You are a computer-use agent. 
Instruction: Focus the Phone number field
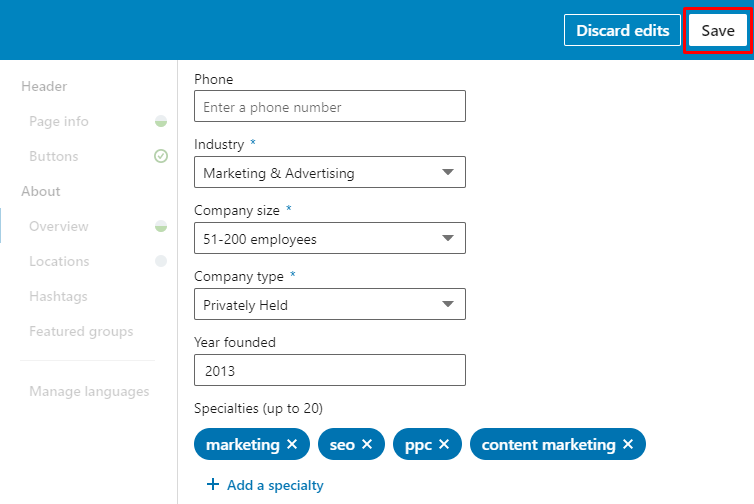tap(330, 106)
